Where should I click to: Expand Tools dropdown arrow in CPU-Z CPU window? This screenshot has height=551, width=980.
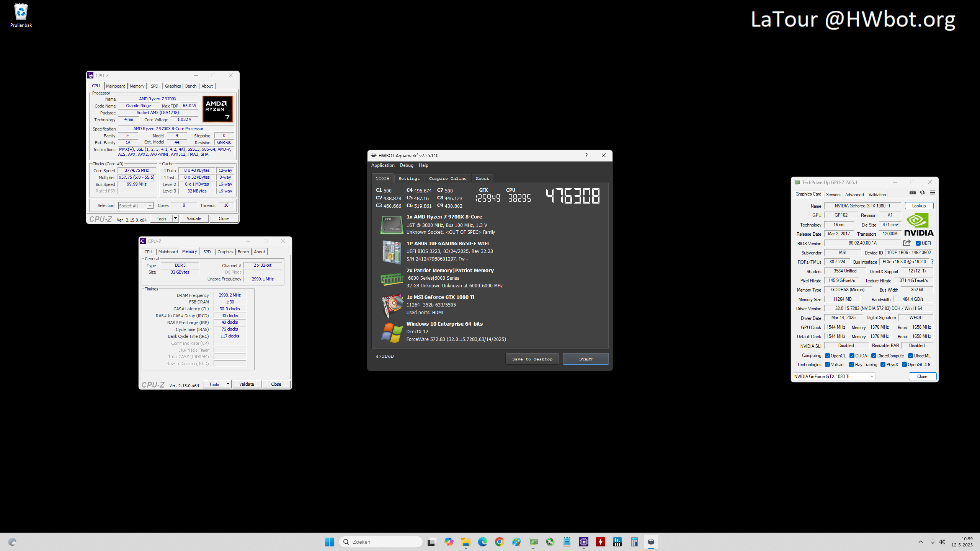[175, 218]
